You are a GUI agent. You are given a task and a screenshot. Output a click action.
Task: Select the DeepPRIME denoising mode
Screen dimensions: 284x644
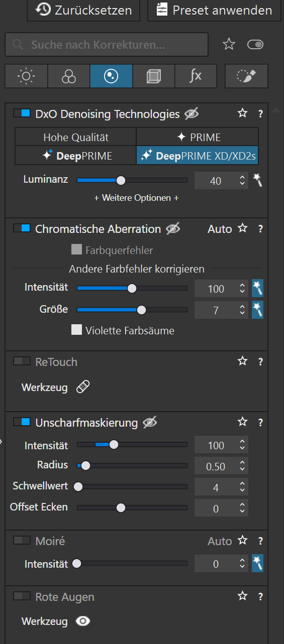coord(76,156)
